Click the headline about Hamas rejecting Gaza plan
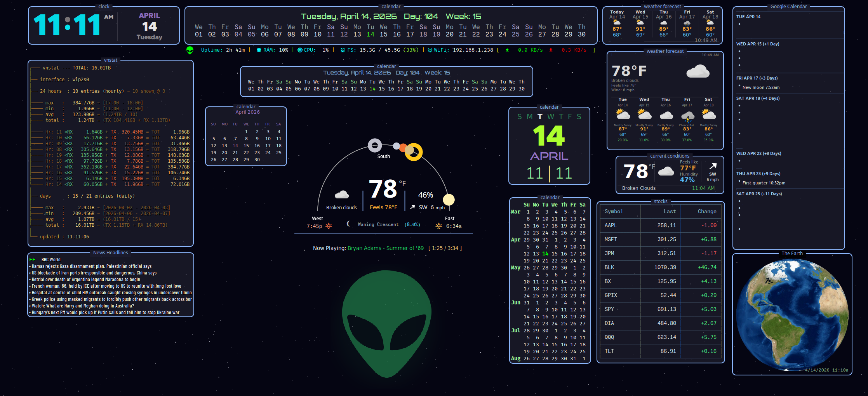The height and width of the screenshot is (396, 868). (90, 266)
